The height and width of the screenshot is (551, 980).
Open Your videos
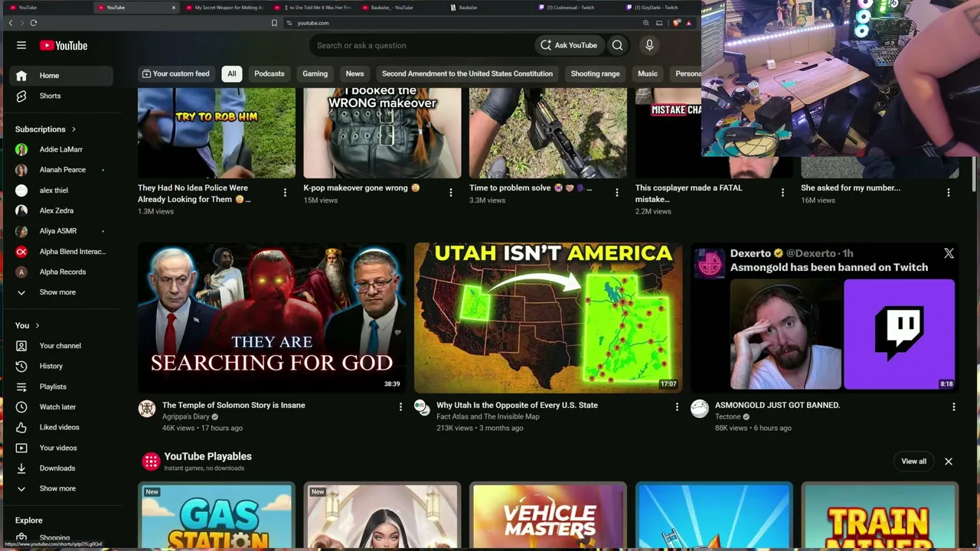(x=61, y=448)
